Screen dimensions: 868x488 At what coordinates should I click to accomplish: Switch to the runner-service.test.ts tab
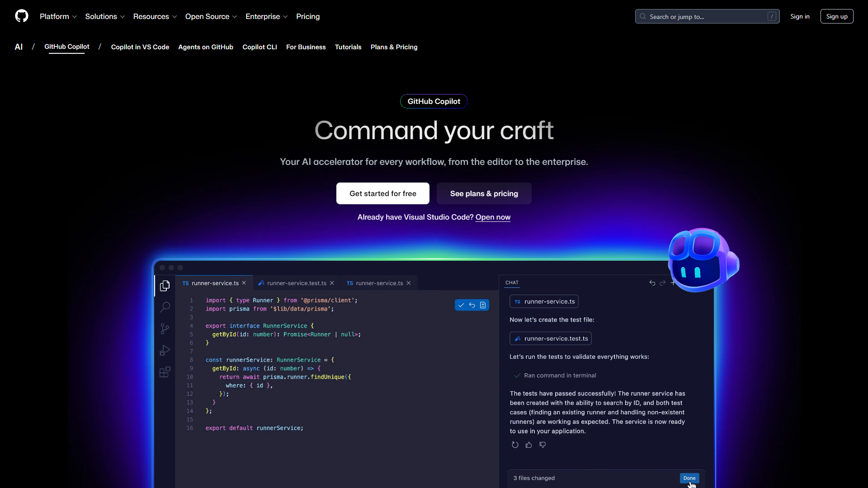click(296, 283)
